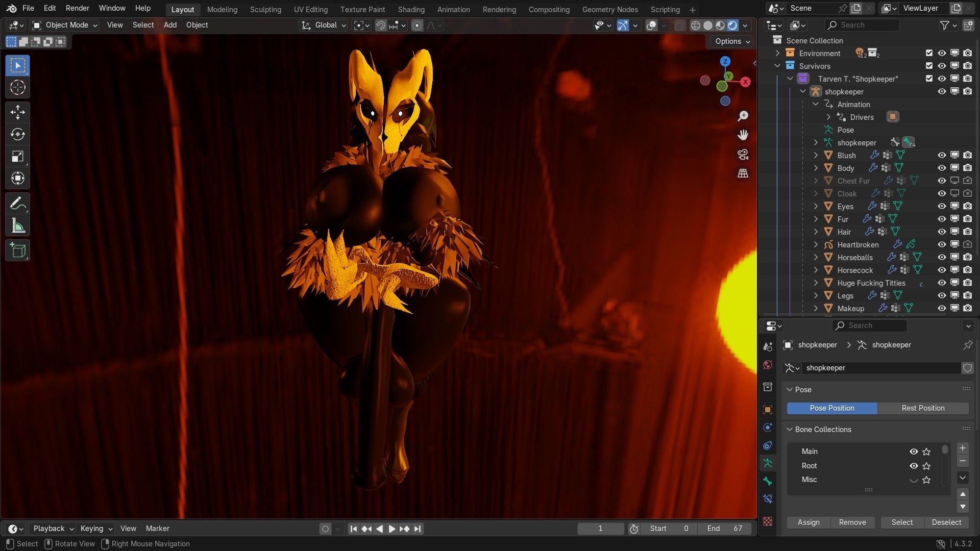
Task: Choose the Measure tool
Action: (18, 226)
